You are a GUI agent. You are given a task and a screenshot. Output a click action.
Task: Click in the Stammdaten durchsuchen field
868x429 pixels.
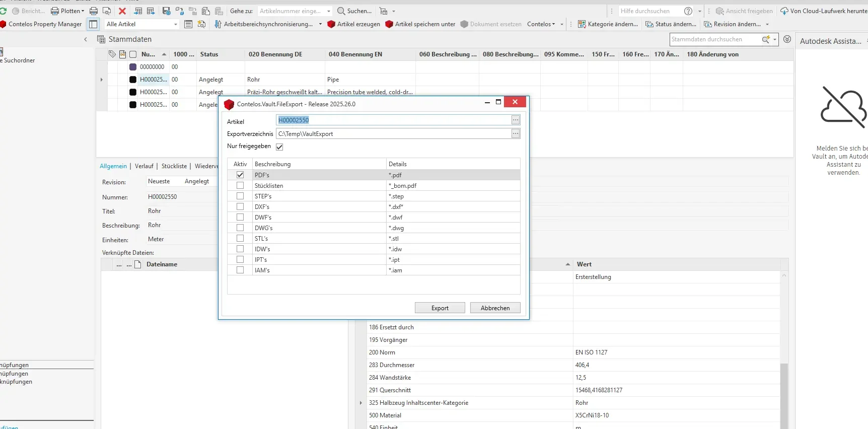(714, 39)
